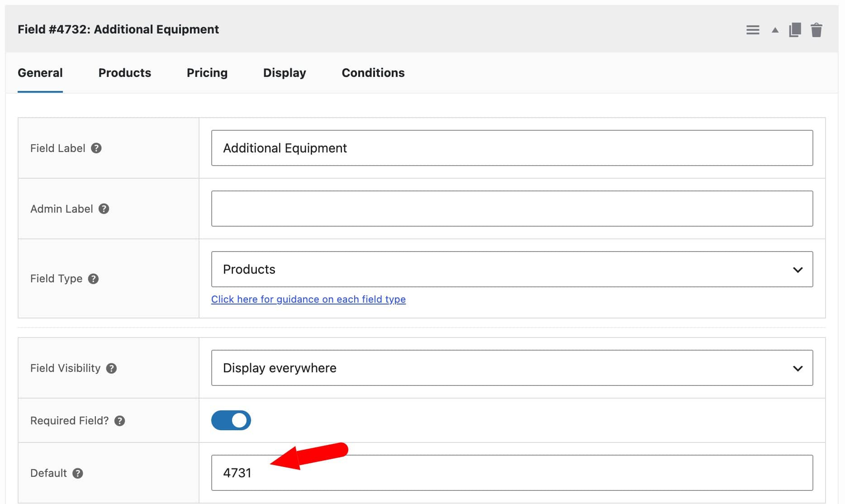
Task: Duplicate the Additional Equipment field
Action: [795, 30]
